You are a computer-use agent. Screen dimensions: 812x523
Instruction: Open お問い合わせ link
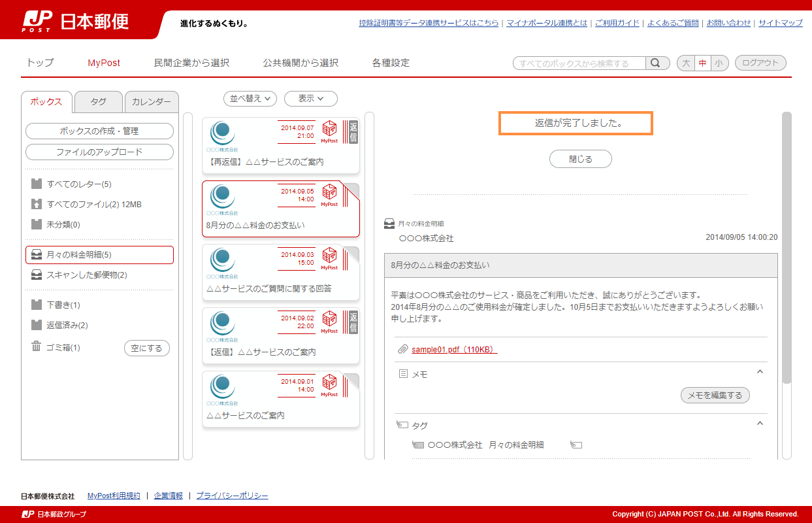[x=728, y=23]
